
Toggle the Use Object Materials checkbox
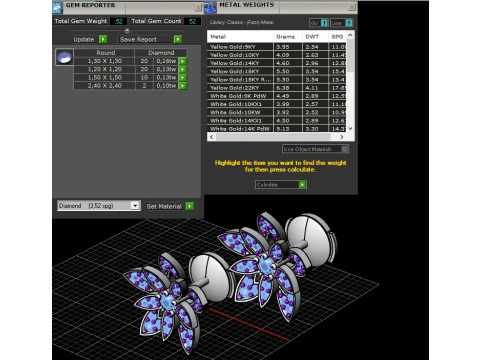345,149
